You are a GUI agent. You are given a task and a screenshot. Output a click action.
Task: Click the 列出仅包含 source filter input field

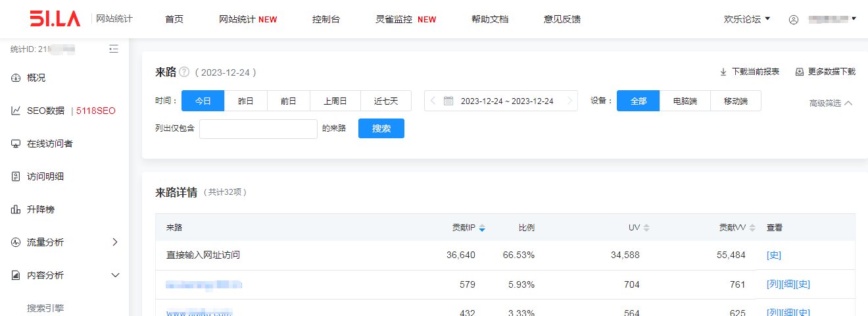(258, 129)
